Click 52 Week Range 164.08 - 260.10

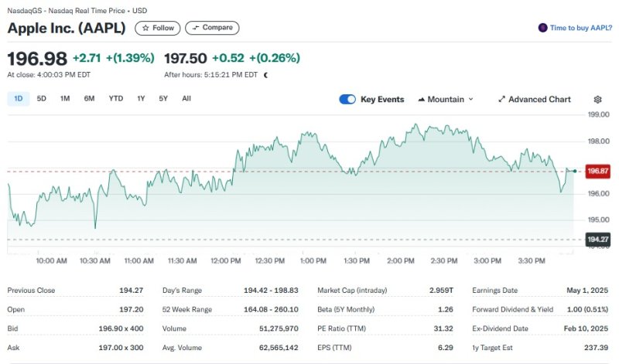[271, 310]
